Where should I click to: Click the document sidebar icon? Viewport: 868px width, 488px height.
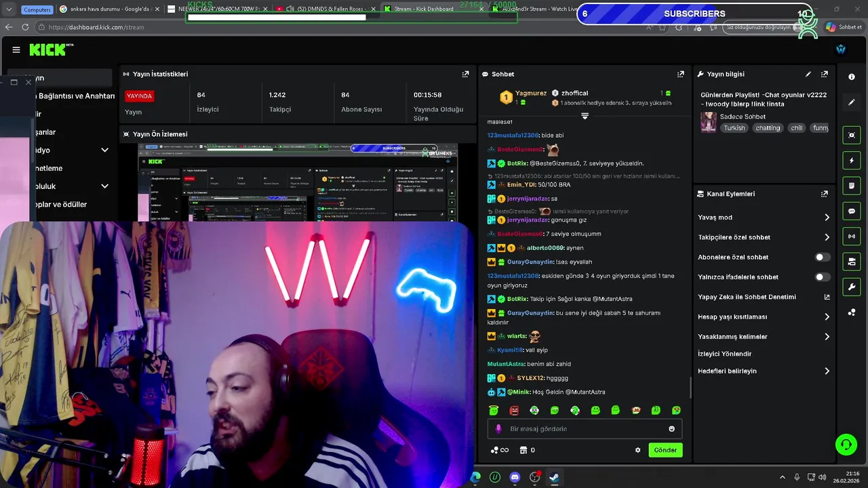coord(852,186)
